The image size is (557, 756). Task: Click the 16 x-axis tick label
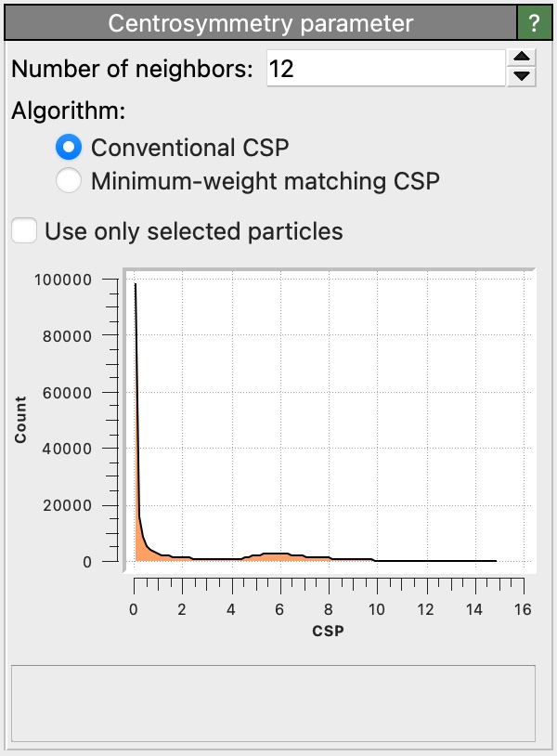click(x=523, y=609)
